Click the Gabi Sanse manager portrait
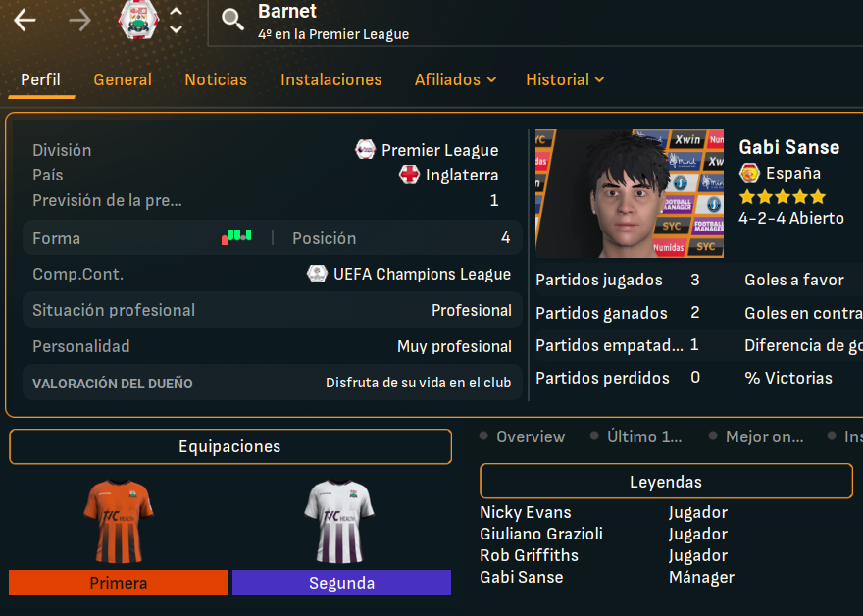The width and height of the screenshot is (863, 616). pos(630,194)
